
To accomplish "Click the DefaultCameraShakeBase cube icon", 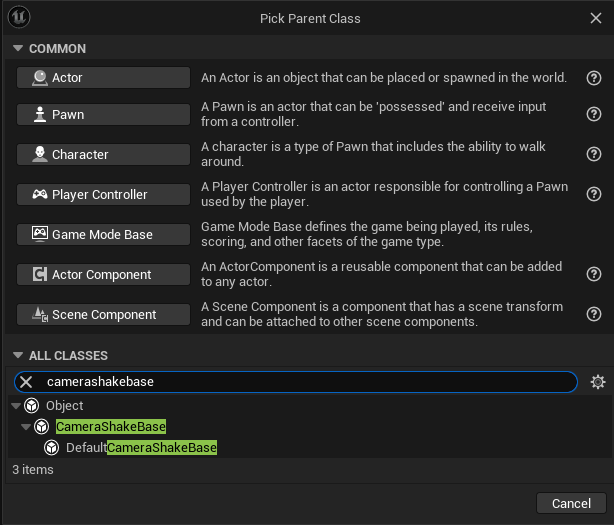I will (x=52, y=447).
